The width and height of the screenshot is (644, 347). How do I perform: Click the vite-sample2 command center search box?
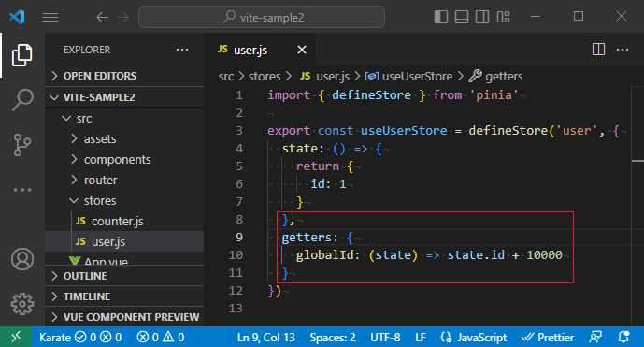[x=262, y=17]
